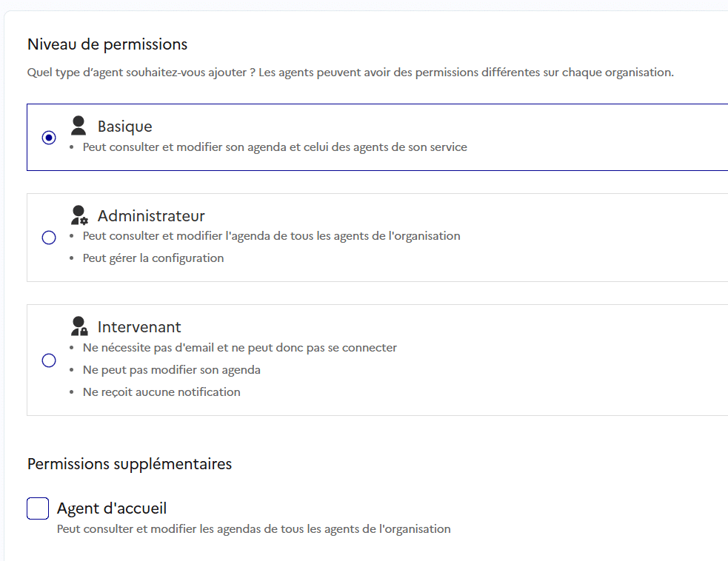Click the Niveau de permissions heading

point(107,44)
